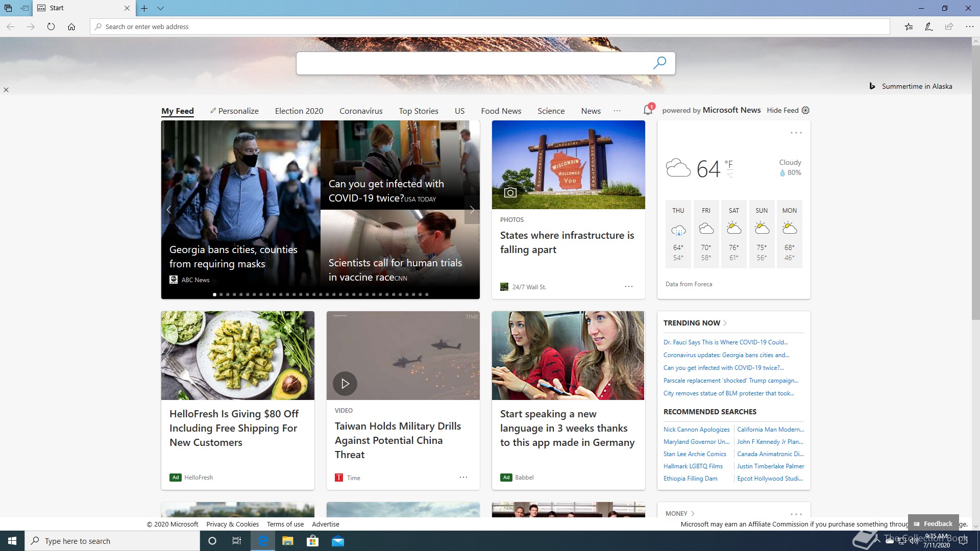Screen dimensions: 980x551
Task: Expand more feed categories ellipsis
Action: (x=617, y=111)
